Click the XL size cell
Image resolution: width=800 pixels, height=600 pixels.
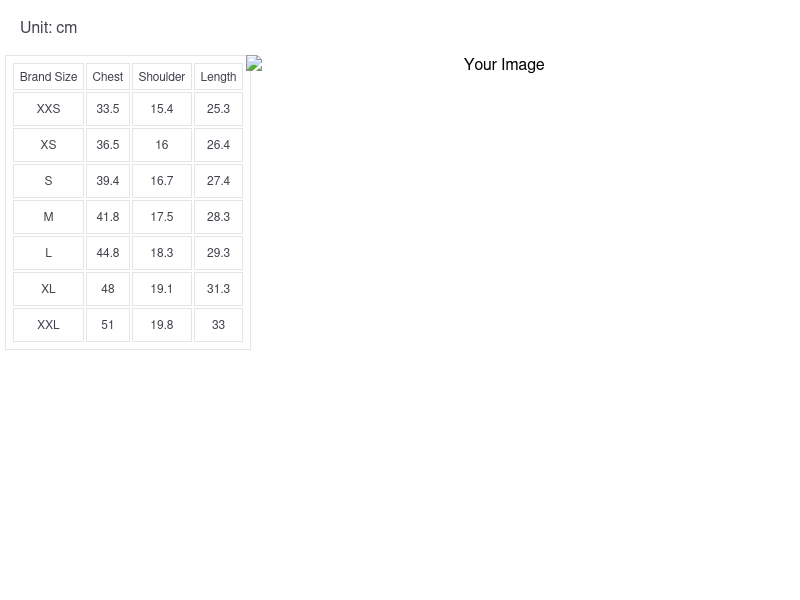[48, 289]
